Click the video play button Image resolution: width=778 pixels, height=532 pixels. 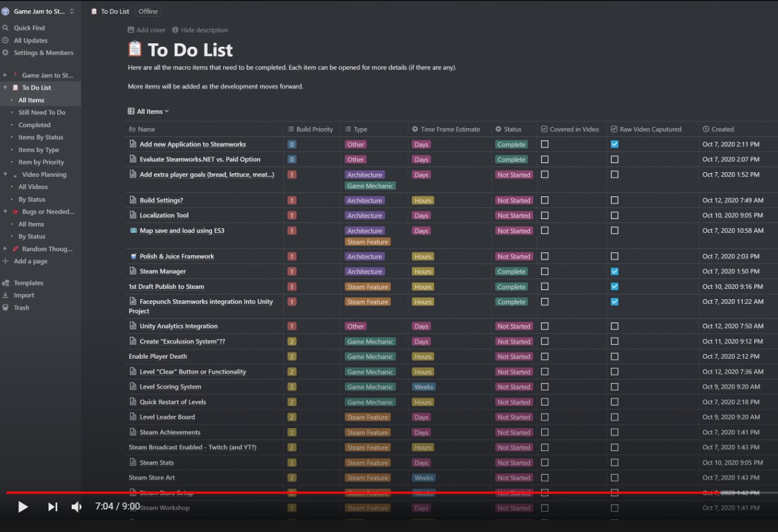(x=22, y=506)
